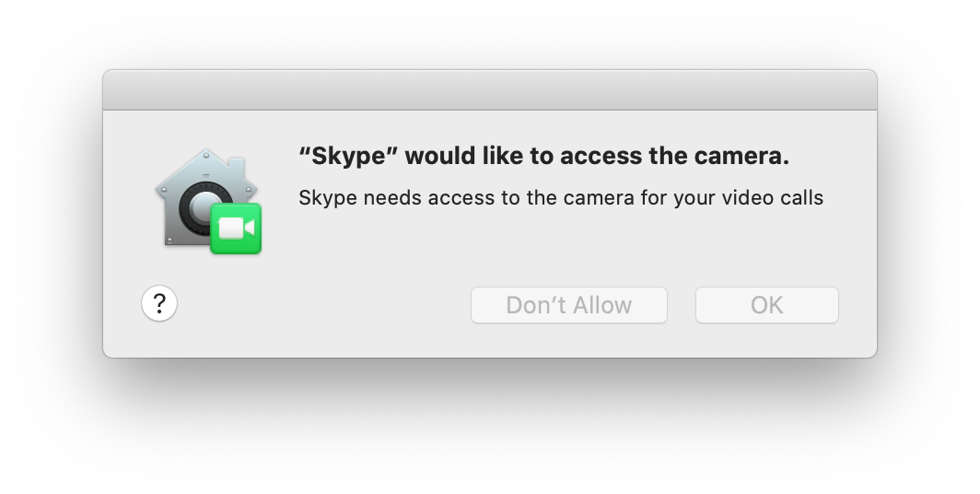Allow camera access by clicking OK
The height and width of the screenshot is (494, 980).
pyautogui.click(x=767, y=305)
